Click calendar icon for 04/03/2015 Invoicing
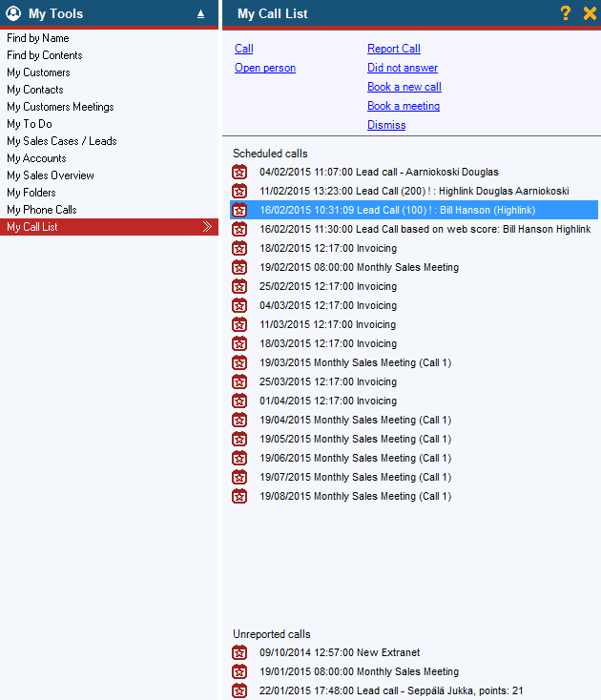 pyautogui.click(x=239, y=306)
